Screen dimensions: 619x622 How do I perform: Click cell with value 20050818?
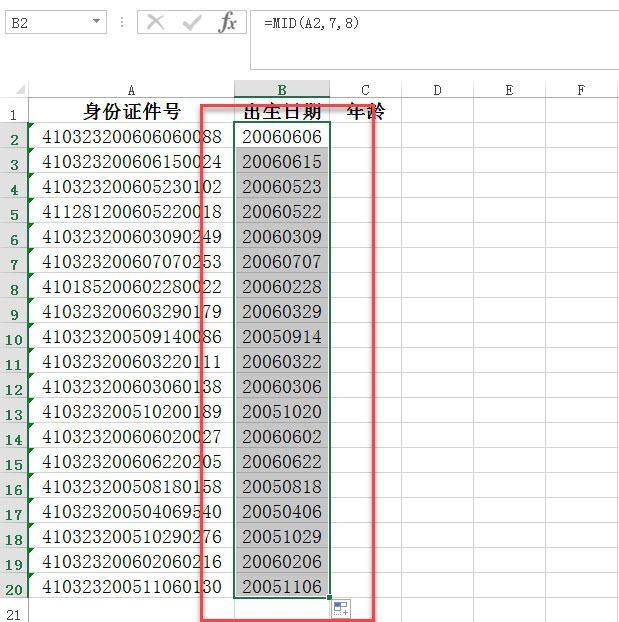[282, 486]
